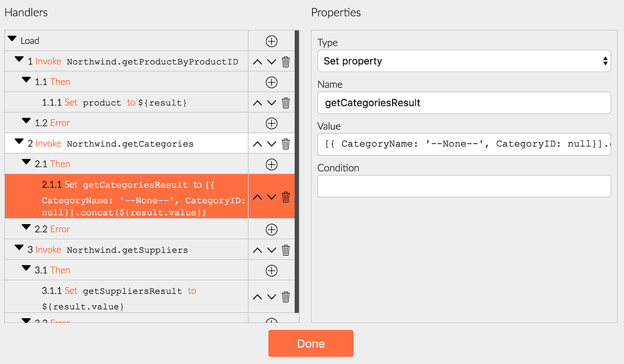
Task: Select the Northwind.getSuppliers invoke row
Action: point(127,250)
